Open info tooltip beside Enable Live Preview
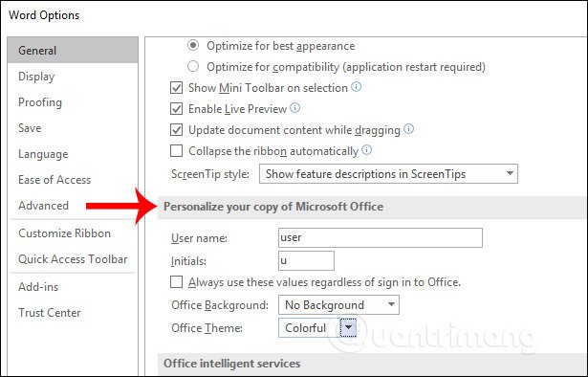This screenshot has width=588, height=377. 295,108
